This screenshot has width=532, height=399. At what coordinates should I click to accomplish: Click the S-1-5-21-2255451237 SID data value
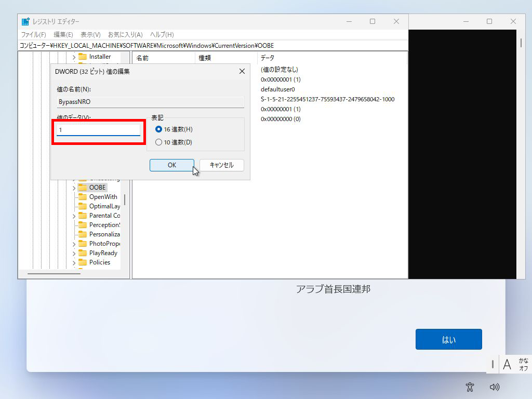[x=327, y=99]
